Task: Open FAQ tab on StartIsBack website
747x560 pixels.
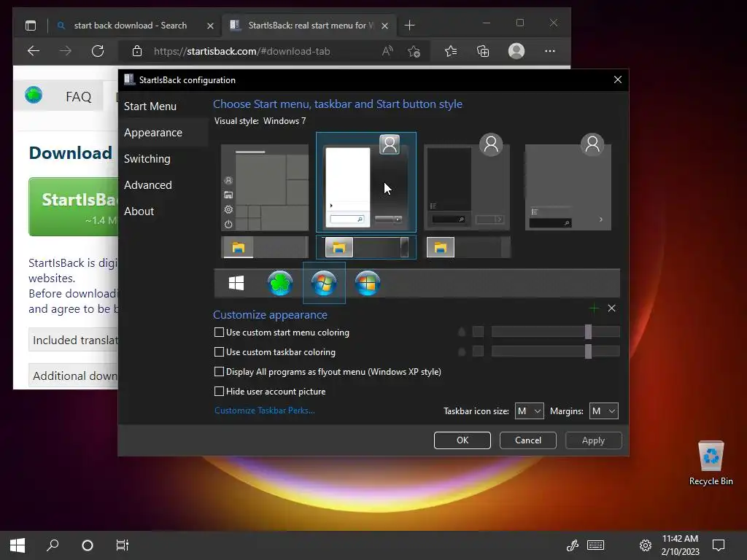Action: point(78,97)
